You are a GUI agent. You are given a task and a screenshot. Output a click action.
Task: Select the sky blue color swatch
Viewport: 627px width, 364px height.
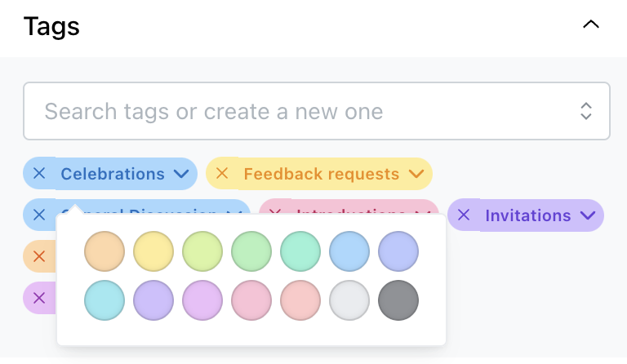[x=349, y=251]
